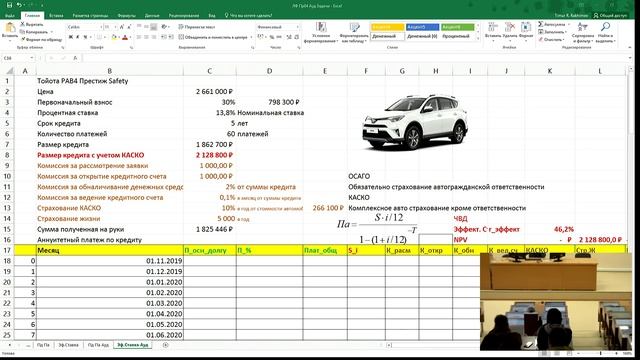Toggle Перенести текст wrapping
Screen dimensions: 640x360
click(196, 27)
